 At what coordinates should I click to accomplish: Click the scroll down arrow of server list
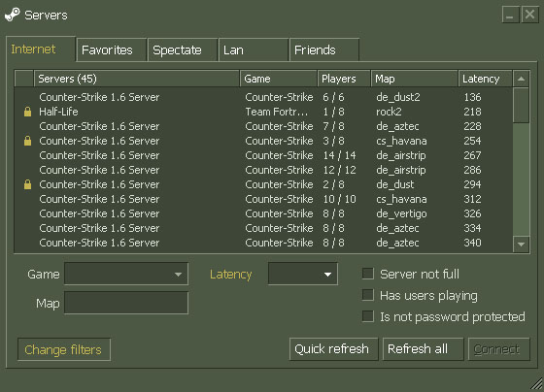pyautogui.click(x=521, y=245)
